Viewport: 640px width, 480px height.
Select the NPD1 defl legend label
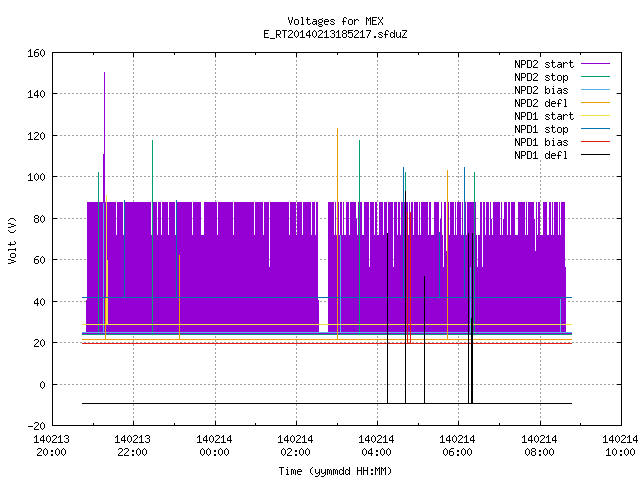541,155
